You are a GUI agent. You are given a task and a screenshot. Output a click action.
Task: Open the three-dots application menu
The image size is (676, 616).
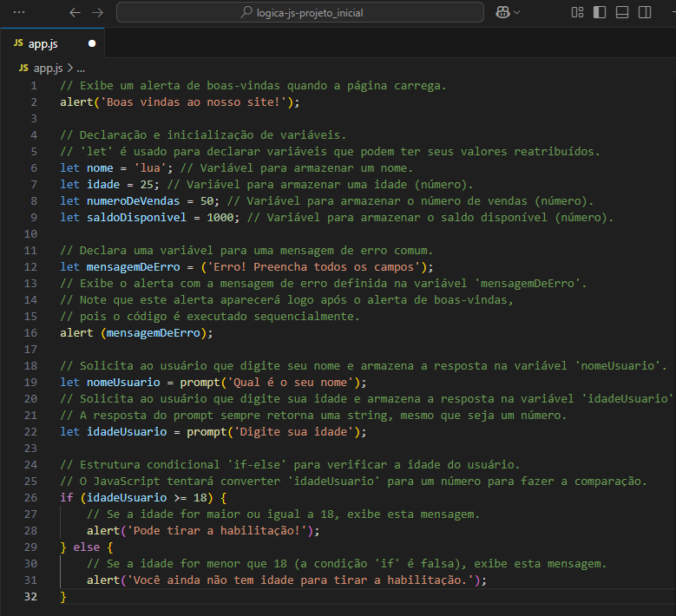pyautogui.click(x=19, y=12)
